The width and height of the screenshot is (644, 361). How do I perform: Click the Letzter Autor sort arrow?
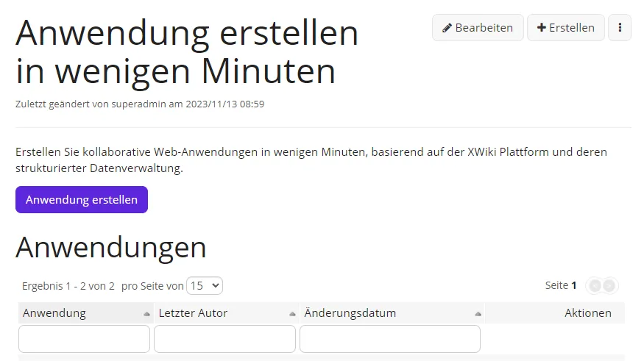coord(292,314)
